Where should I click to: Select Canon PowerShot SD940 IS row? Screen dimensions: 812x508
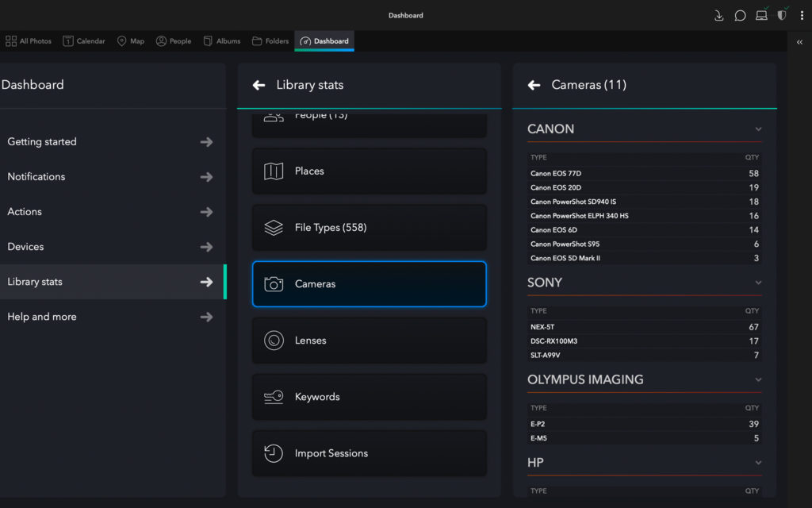click(644, 202)
